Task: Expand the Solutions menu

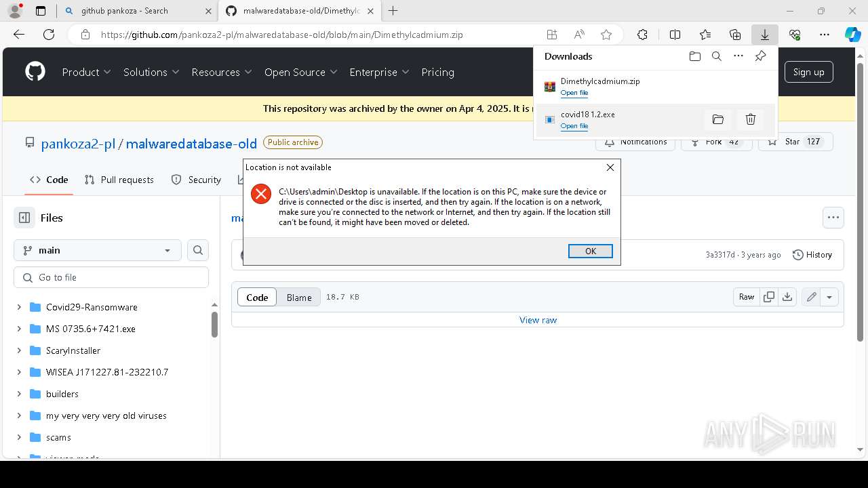Action: click(151, 72)
